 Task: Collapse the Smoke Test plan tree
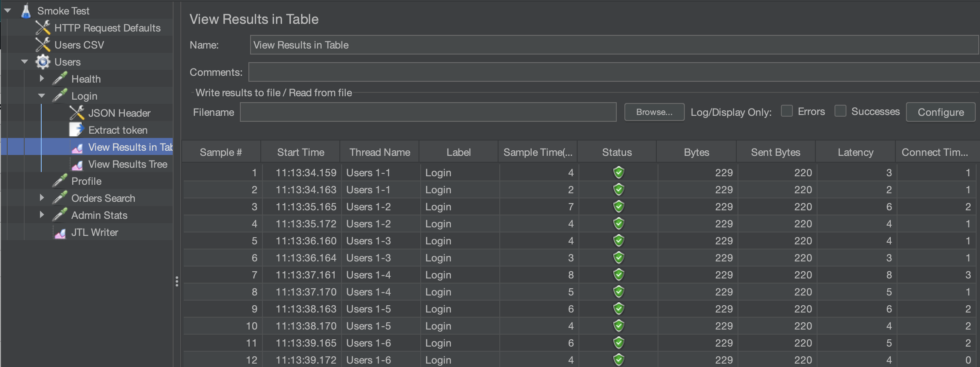[8, 11]
